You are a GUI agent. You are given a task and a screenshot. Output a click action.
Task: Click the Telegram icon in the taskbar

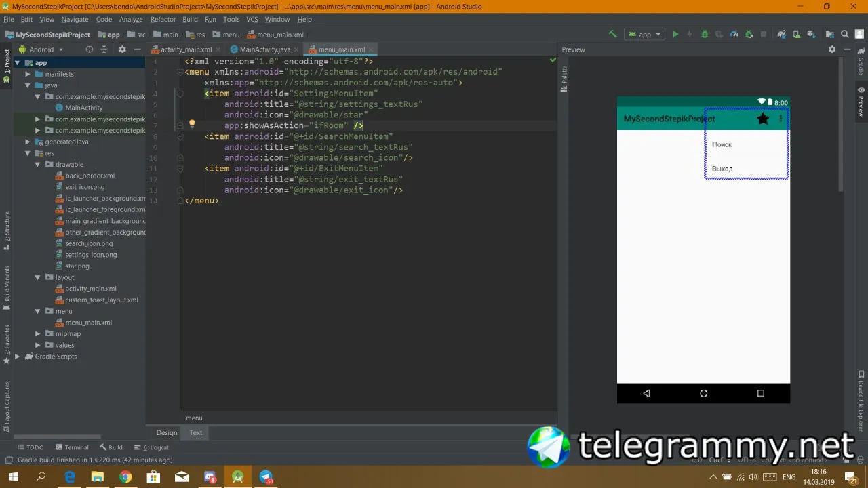click(266, 477)
